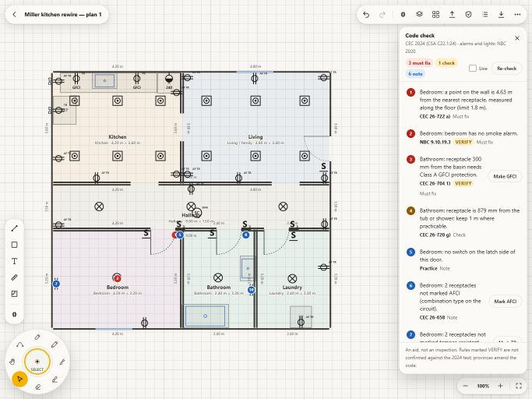This screenshot has height=399, width=532.
Task: Click the fit-to-screen fullscreen icon
Action: point(519,386)
